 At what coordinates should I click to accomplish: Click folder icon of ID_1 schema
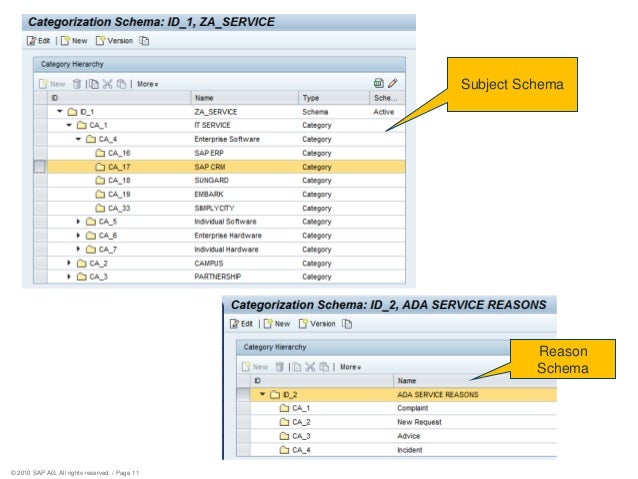click(x=72, y=112)
